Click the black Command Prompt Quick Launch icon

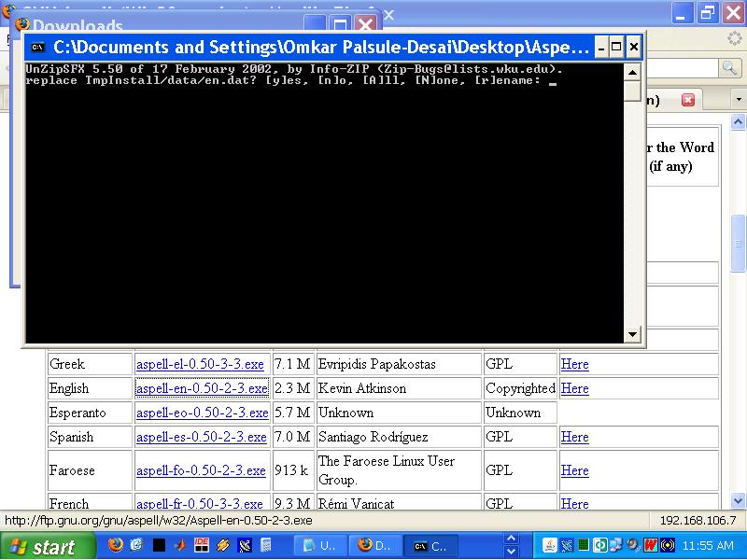tap(159, 545)
